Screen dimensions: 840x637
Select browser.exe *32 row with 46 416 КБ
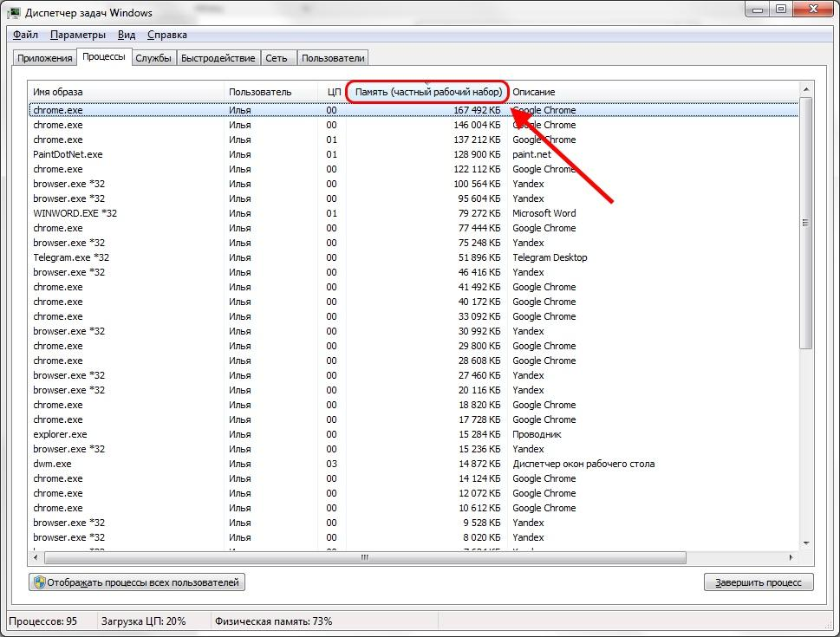pyautogui.click(x=413, y=272)
